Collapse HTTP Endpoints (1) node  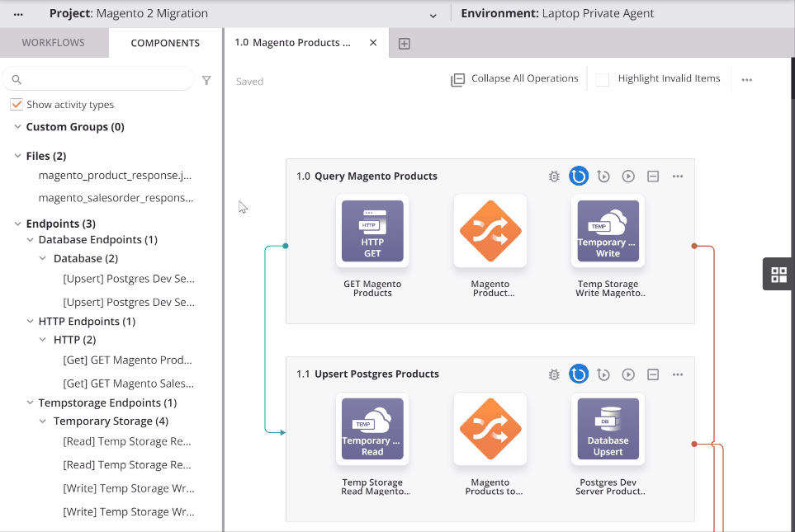pyautogui.click(x=30, y=321)
